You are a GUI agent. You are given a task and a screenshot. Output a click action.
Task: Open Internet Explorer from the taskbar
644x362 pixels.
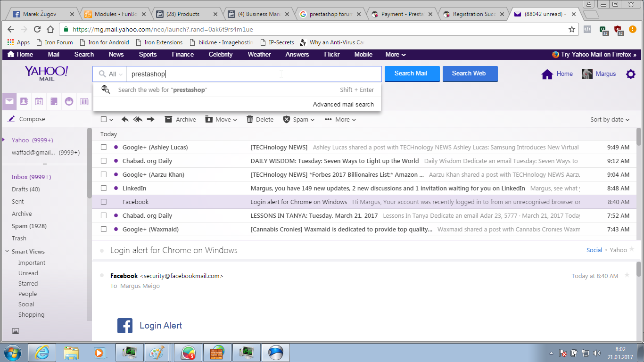tap(42, 353)
